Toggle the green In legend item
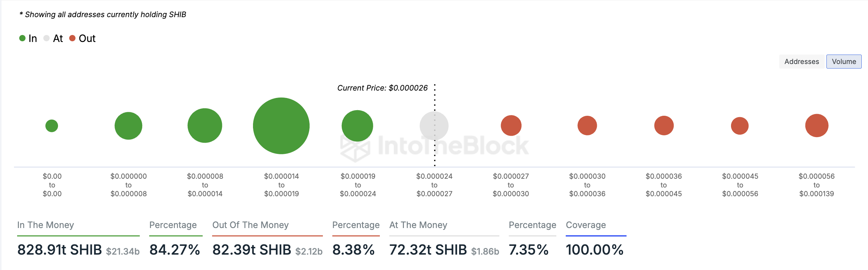 28,38
